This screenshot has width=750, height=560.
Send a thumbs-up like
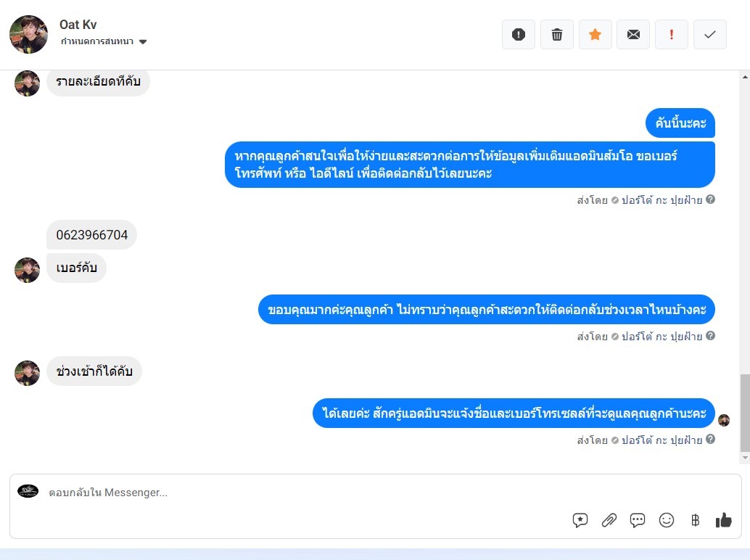coord(724,520)
